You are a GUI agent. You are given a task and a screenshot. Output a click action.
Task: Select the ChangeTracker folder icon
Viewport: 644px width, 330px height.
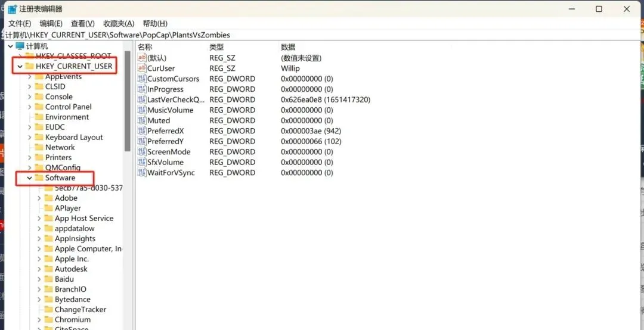[49, 310]
